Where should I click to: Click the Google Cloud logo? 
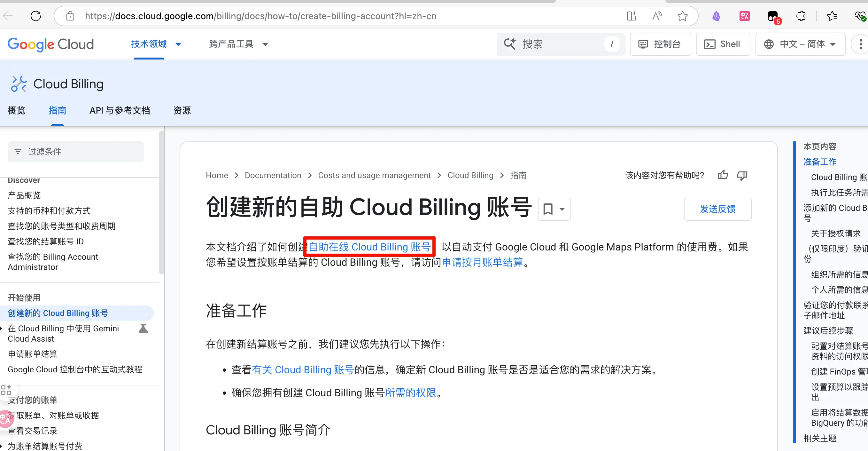[x=51, y=44]
